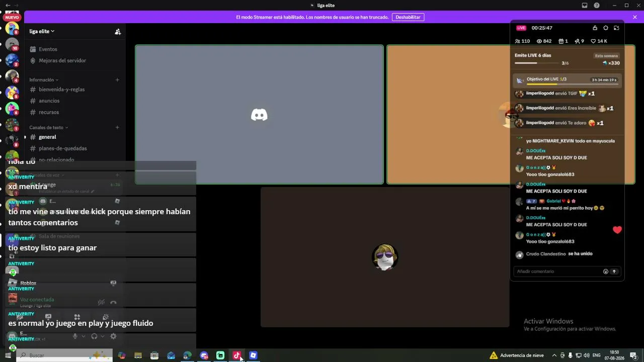The height and width of the screenshot is (362, 644).
Task: Click the gifts count icon
Action: click(563, 41)
